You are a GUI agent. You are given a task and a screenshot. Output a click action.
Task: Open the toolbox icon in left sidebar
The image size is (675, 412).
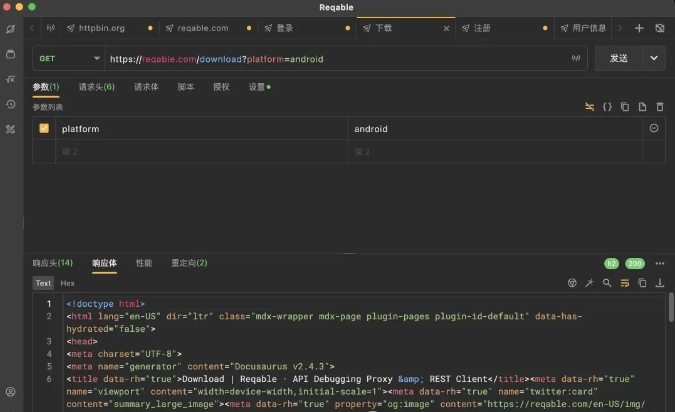coord(10,129)
